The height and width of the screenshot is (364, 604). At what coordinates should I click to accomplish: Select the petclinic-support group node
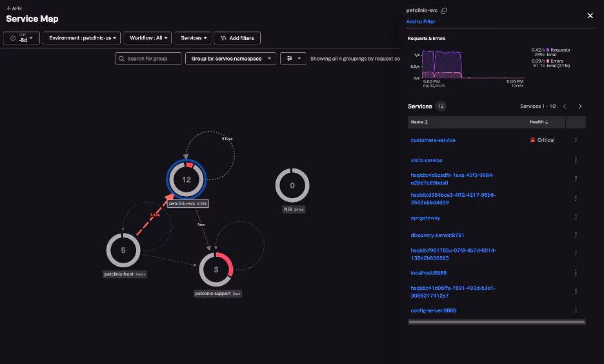click(x=216, y=269)
